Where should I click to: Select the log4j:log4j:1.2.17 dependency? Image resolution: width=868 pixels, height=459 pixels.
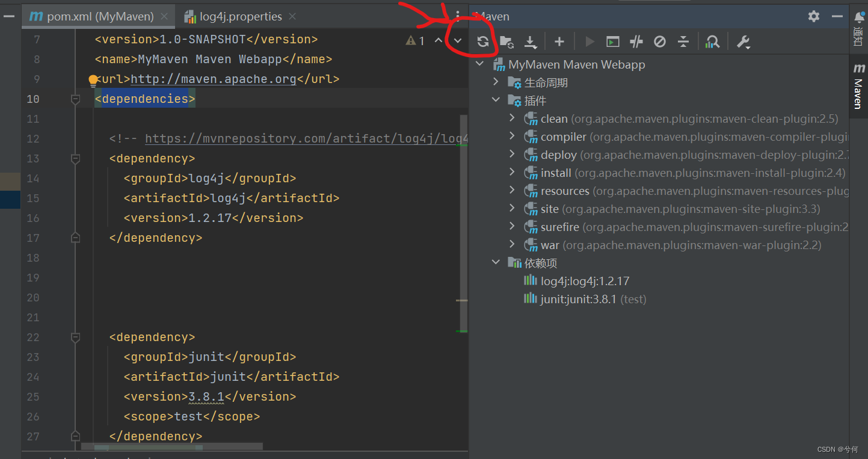pyautogui.click(x=585, y=280)
